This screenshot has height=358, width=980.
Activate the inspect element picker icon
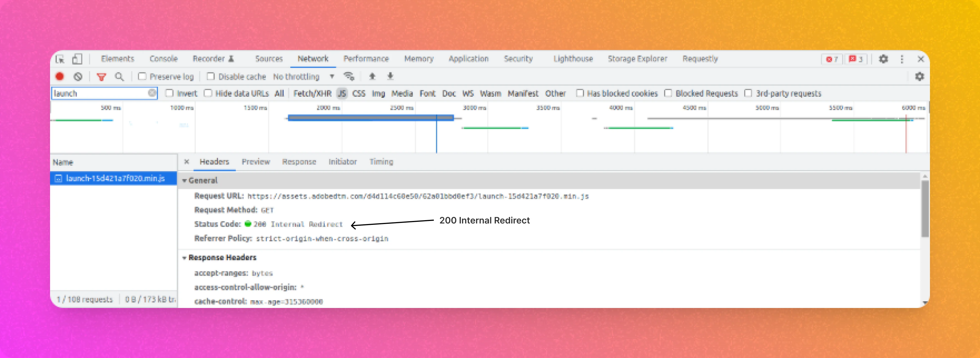point(60,59)
